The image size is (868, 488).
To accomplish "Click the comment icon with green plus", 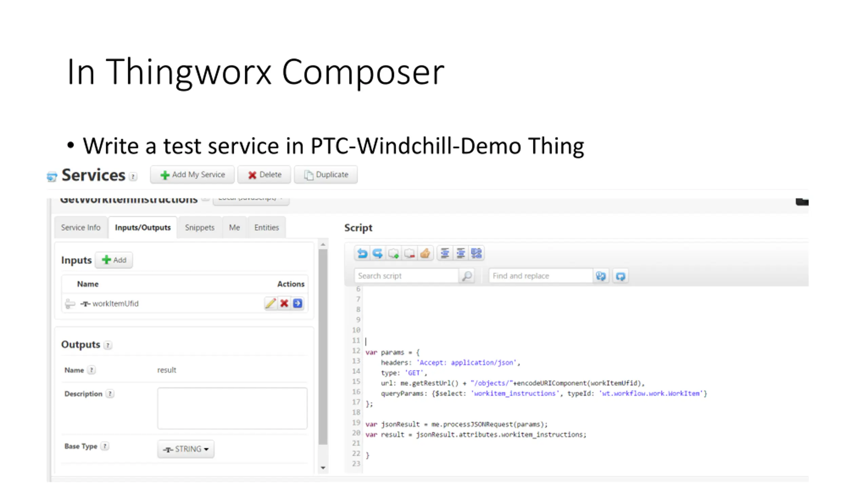I will click(394, 253).
